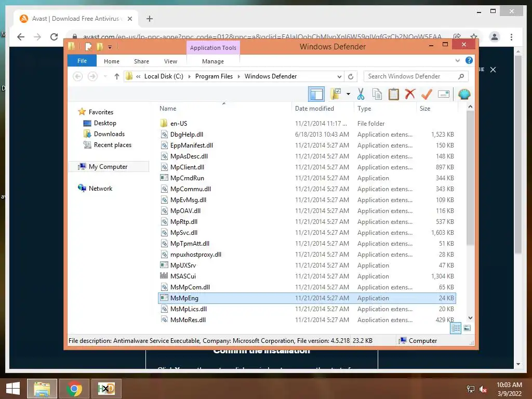This screenshot has height=399, width=532.
Task: Click Properties icon in quick access toolbar
Action: [x=88, y=46]
